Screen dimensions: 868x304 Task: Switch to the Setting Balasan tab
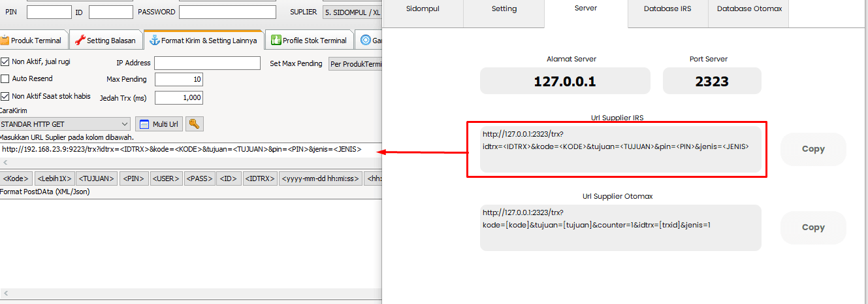point(105,41)
